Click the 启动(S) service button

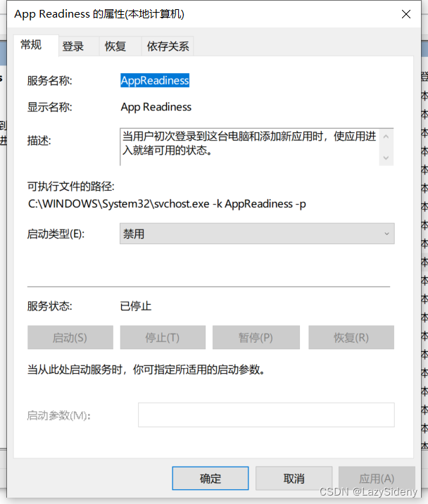pos(70,337)
